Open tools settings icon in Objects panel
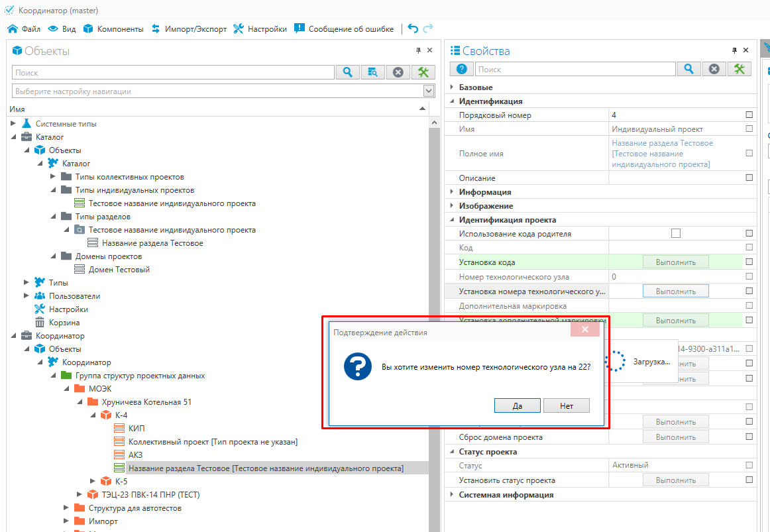This screenshot has height=532, width=770. coord(423,72)
